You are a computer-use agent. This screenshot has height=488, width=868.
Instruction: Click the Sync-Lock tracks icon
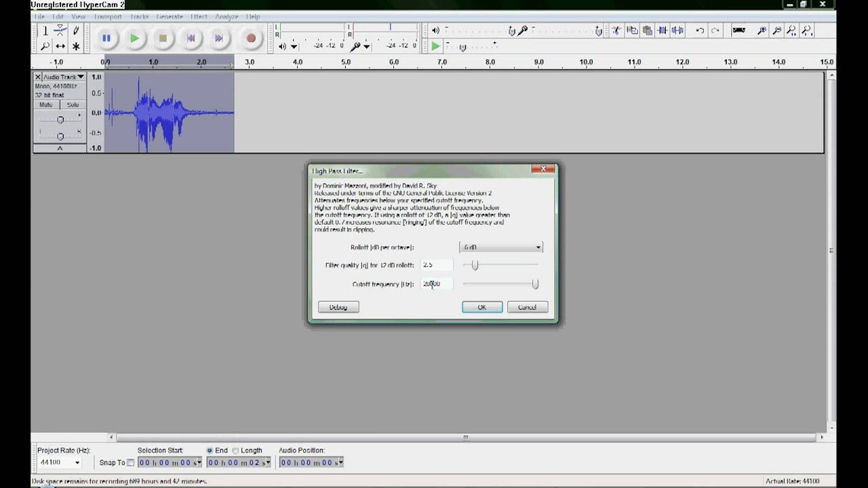[x=738, y=30]
